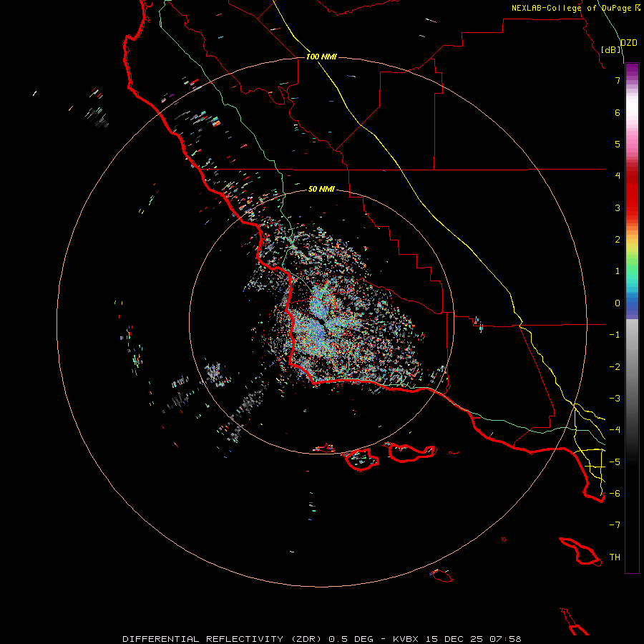This screenshot has height=644, width=644.
Task: Click the -3 value on color scale
Action: pos(615,399)
